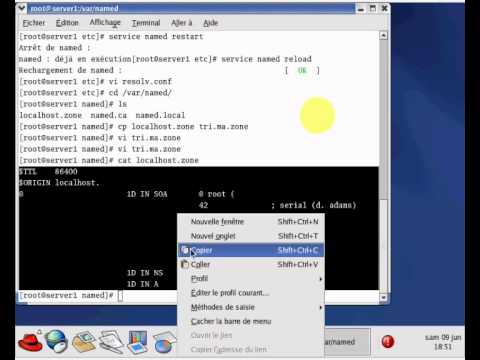Click the '1D IN NS' record text
Screen dimensions: 480x360
coord(145,273)
